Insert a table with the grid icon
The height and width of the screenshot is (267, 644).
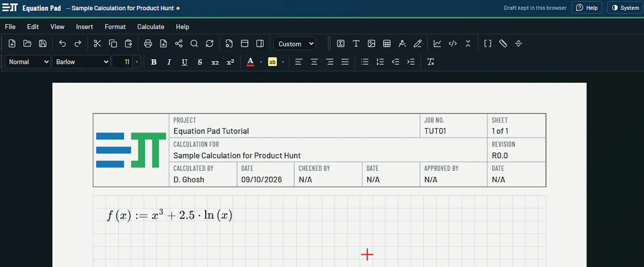pos(387,43)
